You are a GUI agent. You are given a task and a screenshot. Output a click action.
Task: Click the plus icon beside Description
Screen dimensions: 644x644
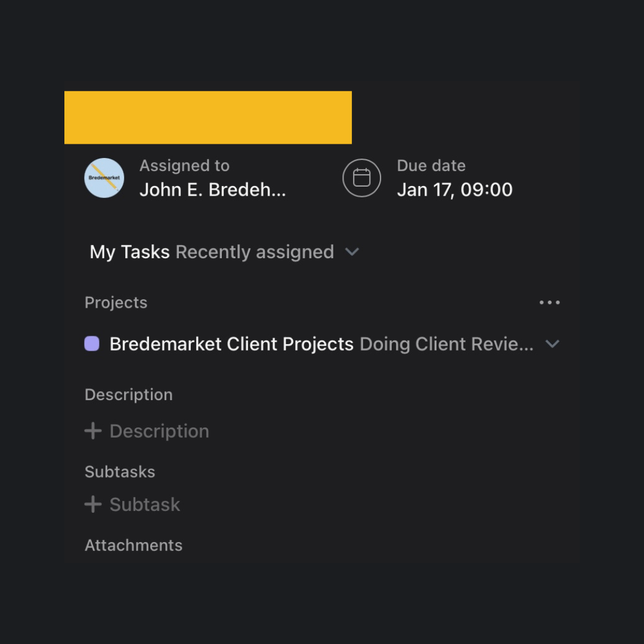click(x=93, y=431)
